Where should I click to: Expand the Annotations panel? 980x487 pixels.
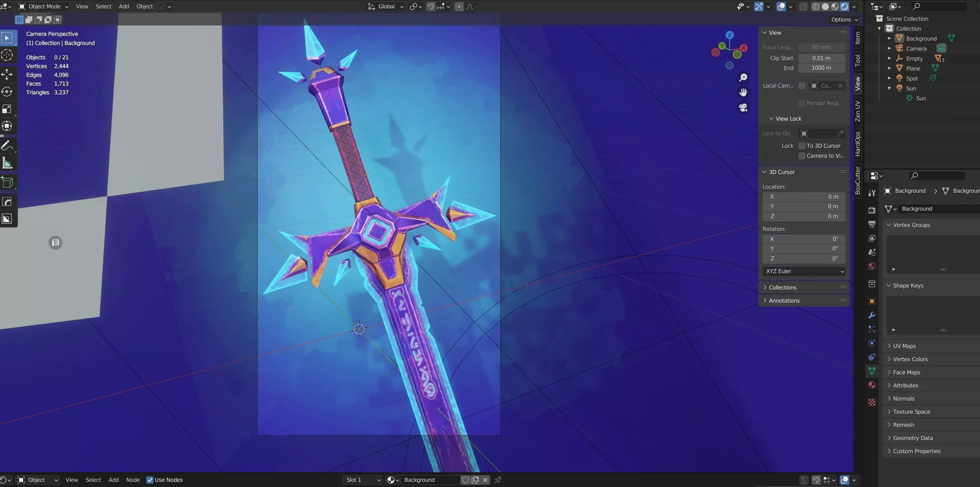click(x=804, y=301)
